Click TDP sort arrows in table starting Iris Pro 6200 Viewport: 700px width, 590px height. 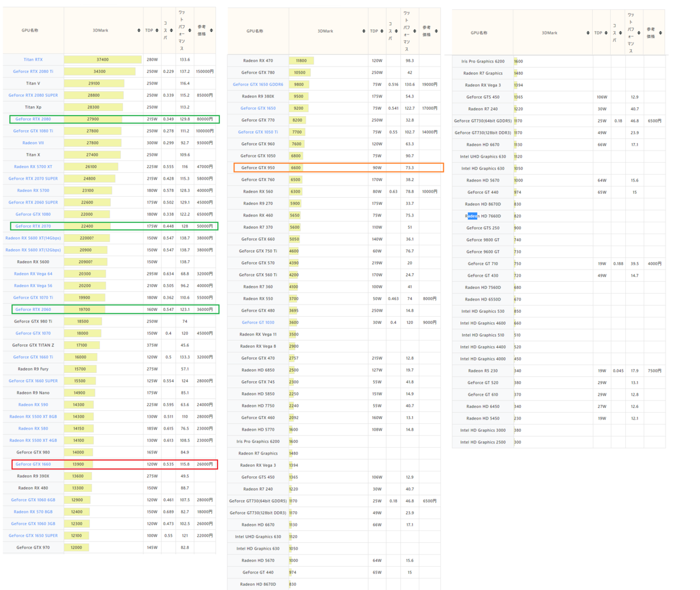click(x=606, y=33)
